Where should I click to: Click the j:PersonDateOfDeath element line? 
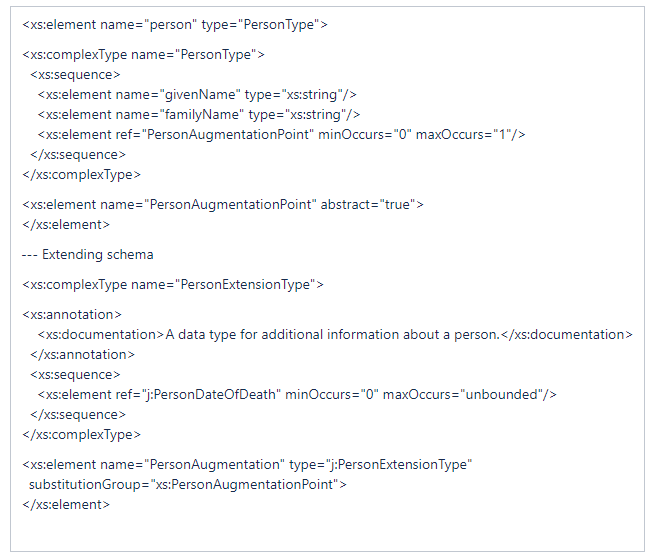(297, 395)
